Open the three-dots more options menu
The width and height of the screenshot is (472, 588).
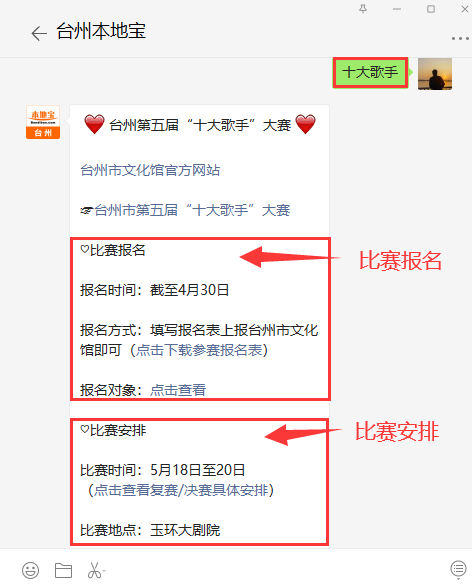460,38
